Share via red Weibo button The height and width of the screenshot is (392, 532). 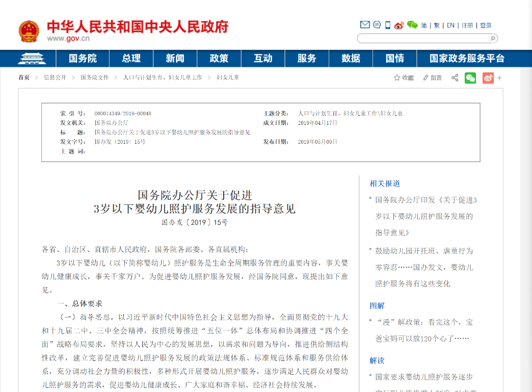(488, 78)
